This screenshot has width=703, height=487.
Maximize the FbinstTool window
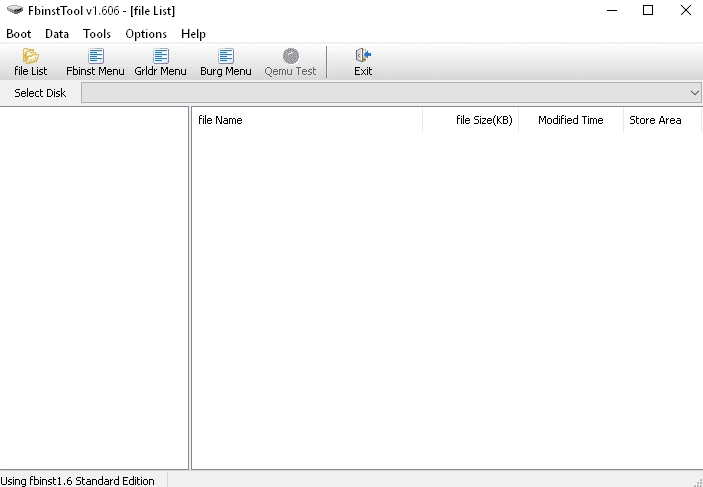point(648,10)
